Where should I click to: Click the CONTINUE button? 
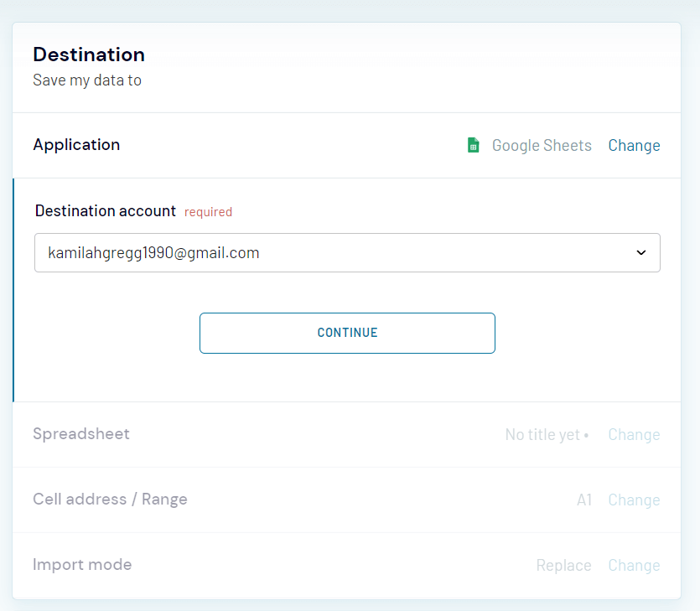347,333
